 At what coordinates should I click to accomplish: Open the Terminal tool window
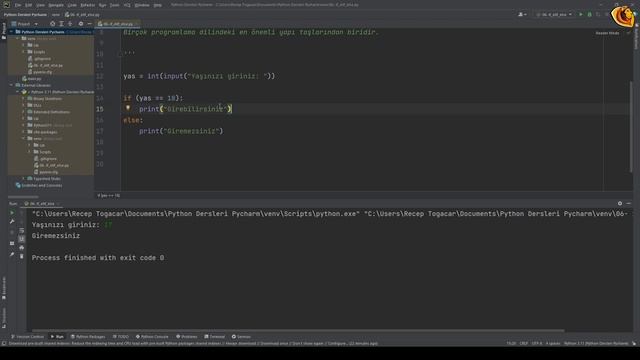(x=215, y=337)
